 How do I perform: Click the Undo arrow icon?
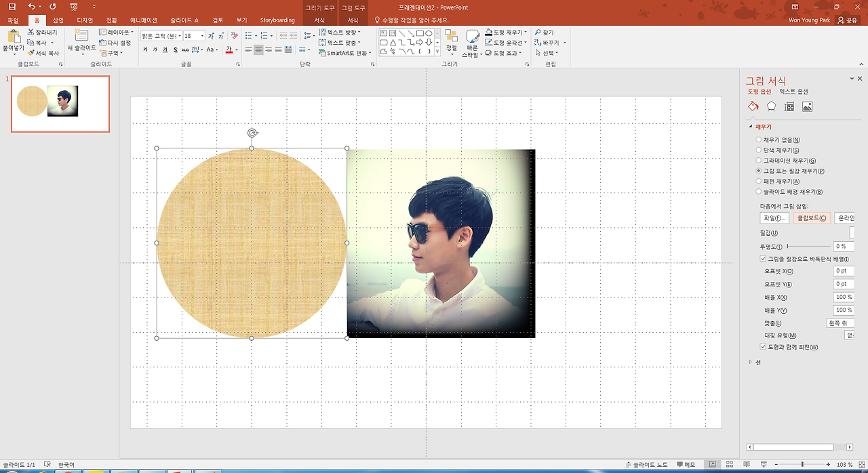31,7
